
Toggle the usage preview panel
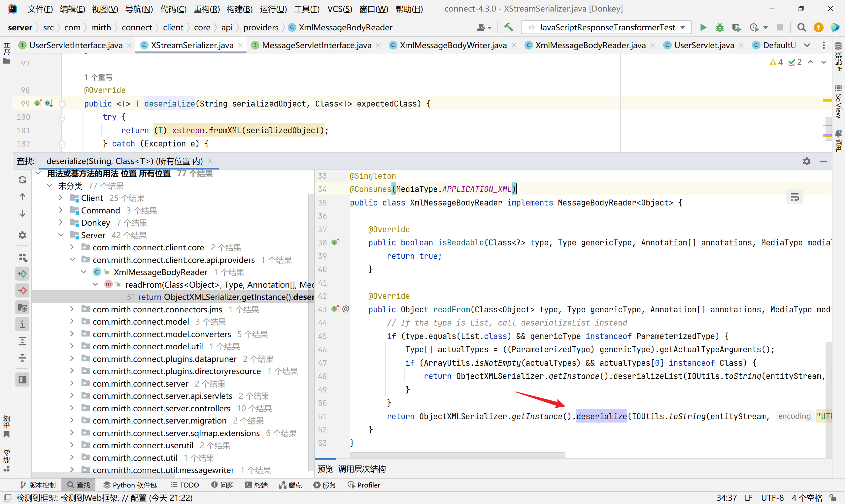point(22,379)
